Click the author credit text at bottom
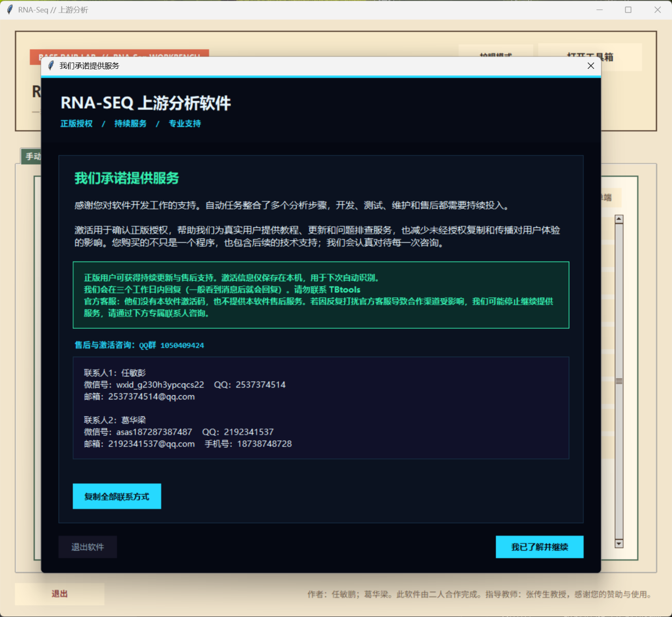The height and width of the screenshot is (617, 672). pos(480,594)
